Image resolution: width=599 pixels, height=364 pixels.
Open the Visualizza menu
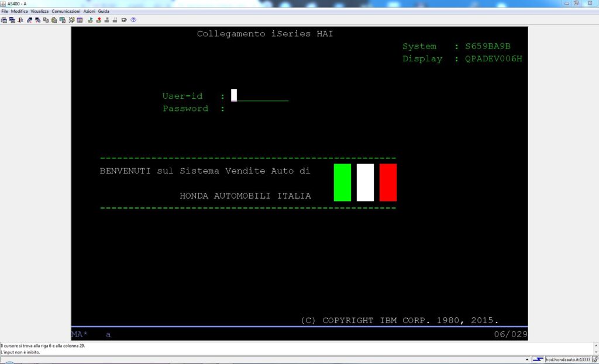tap(40, 12)
